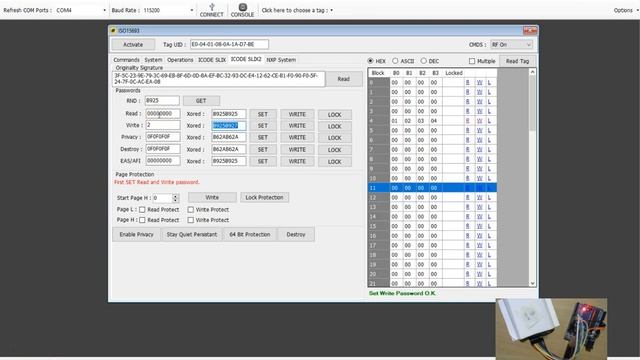This screenshot has width=640, height=360.
Task: Click the Enable Privacy button
Action: point(136,235)
